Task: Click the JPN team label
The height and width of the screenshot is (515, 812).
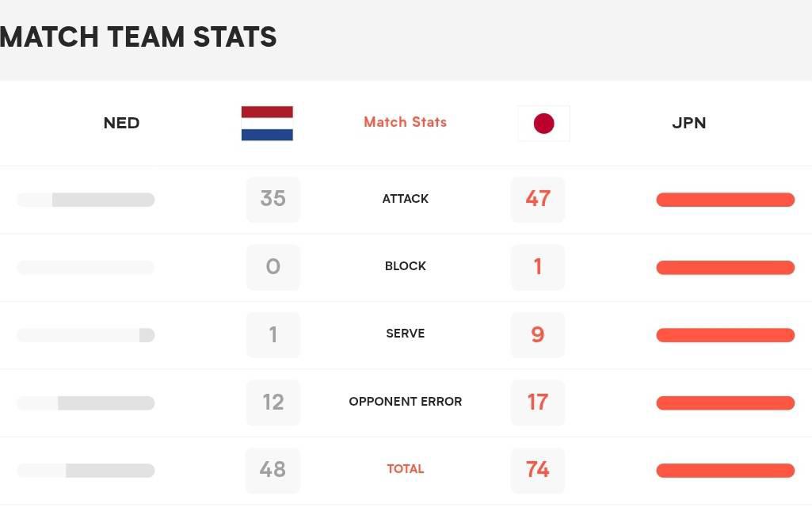Action: (x=688, y=124)
